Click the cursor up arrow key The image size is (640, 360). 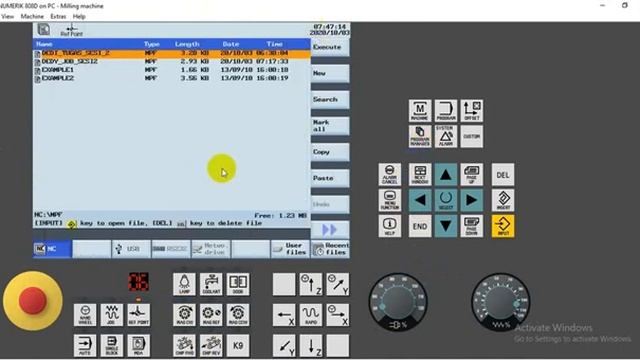pos(446,174)
